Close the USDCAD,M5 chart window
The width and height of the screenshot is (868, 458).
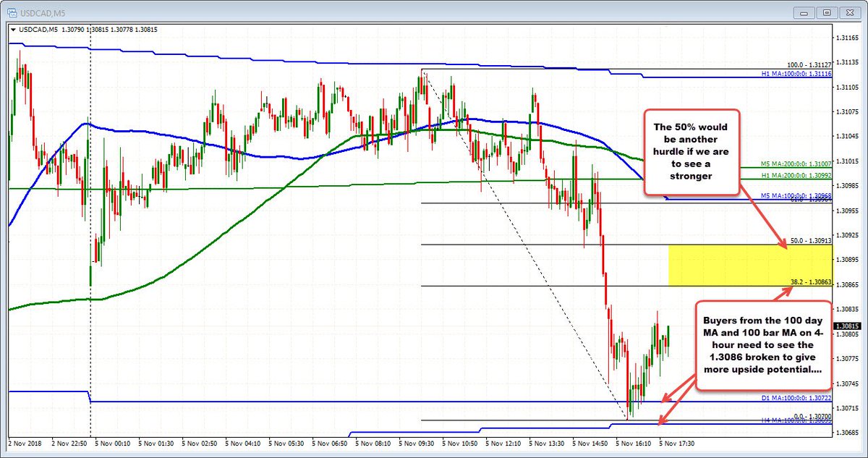coord(848,12)
